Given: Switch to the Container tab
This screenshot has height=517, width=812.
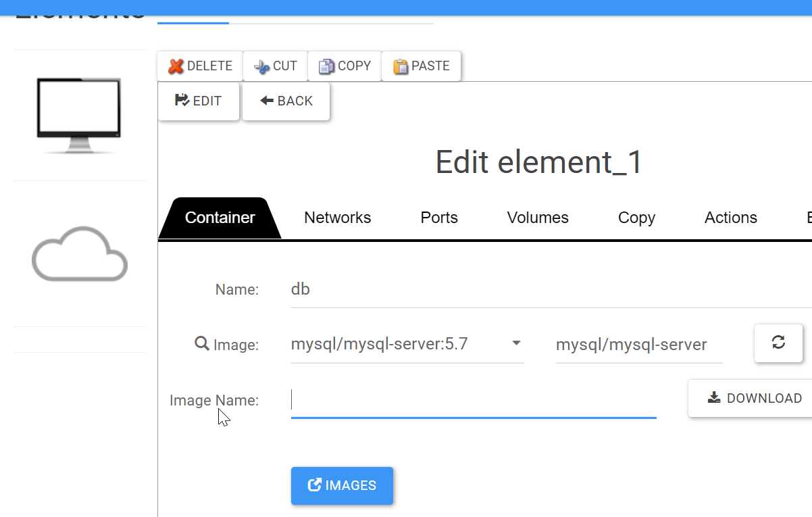Looking at the screenshot, I should point(220,218).
